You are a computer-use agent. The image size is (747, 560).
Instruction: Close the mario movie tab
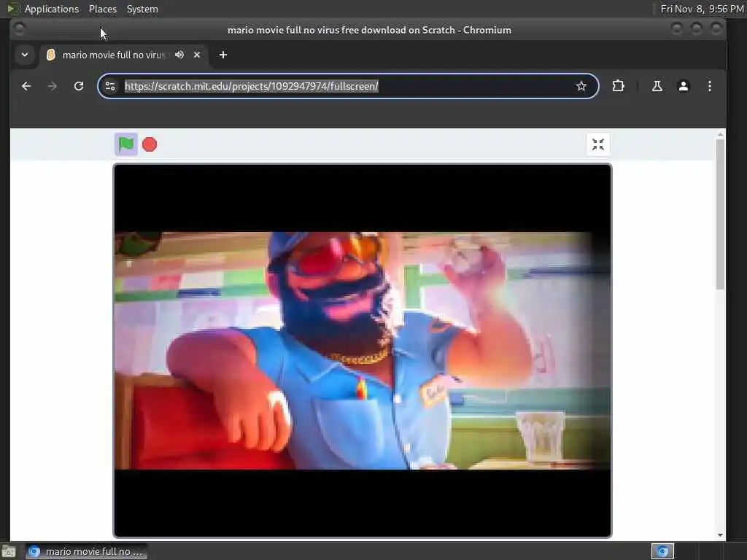pyautogui.click(x=197, y=55)
